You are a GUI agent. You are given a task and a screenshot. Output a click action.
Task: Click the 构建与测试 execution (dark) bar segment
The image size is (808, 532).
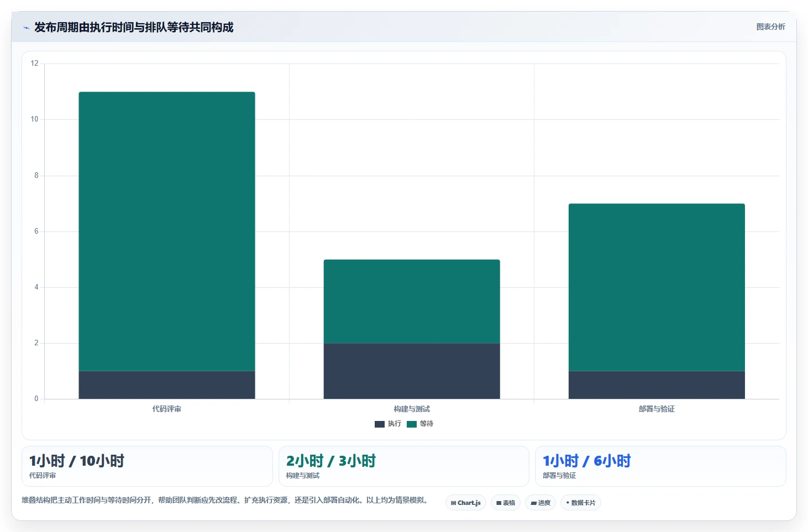pos(412,371)
